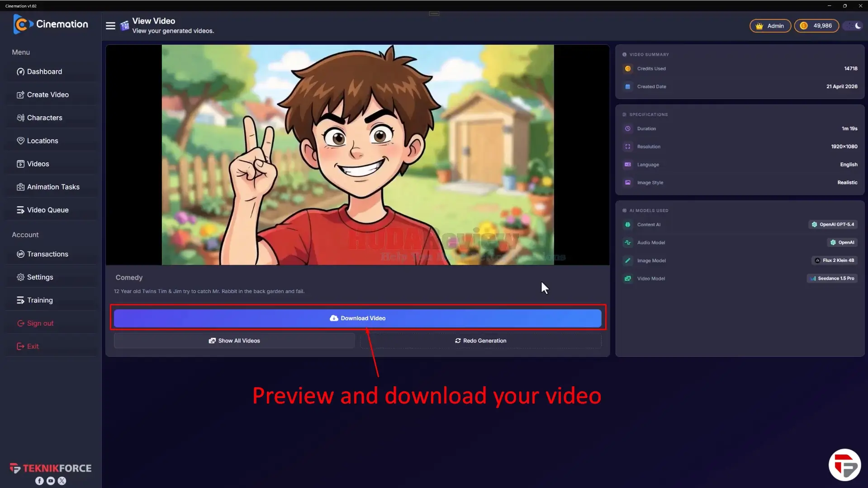868x488 pixels.
Task: Toggle the dark mode moon switch
Action: (854, 26)
